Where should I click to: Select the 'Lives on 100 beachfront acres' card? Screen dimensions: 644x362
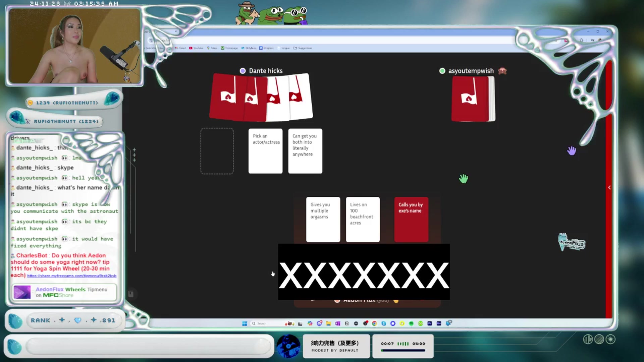(363, 220)
